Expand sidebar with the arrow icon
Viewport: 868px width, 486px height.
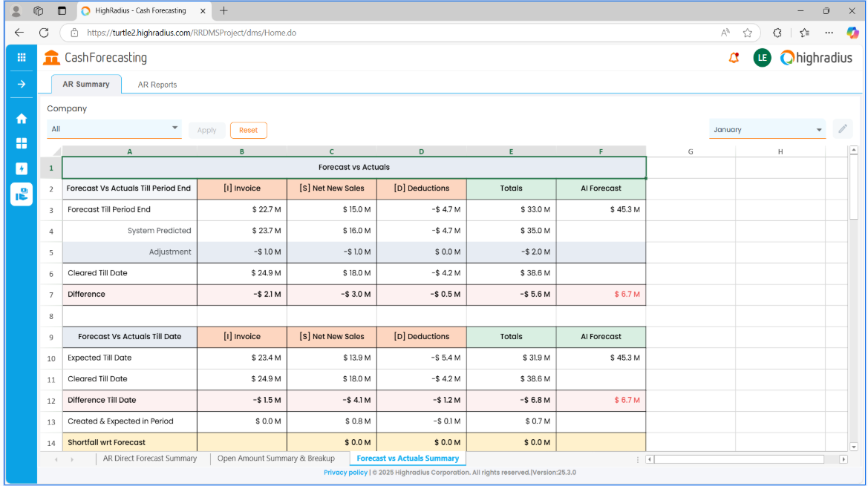point(22,84)
